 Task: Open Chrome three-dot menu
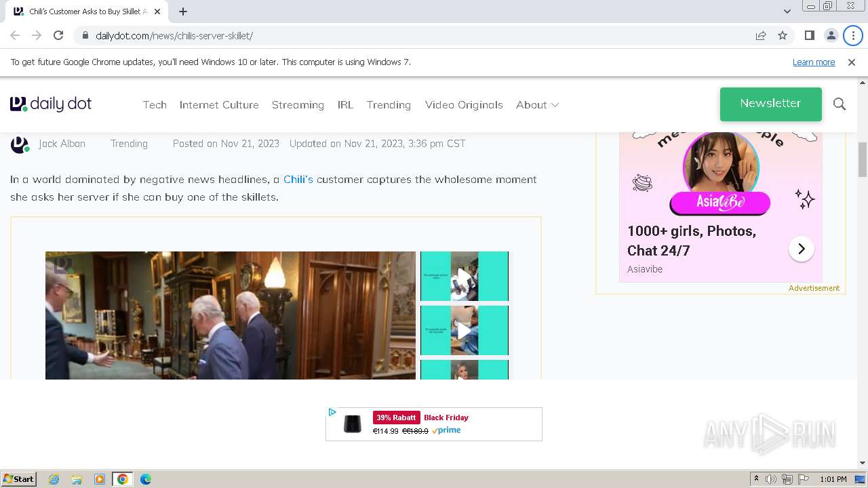[x=853, y=35]
